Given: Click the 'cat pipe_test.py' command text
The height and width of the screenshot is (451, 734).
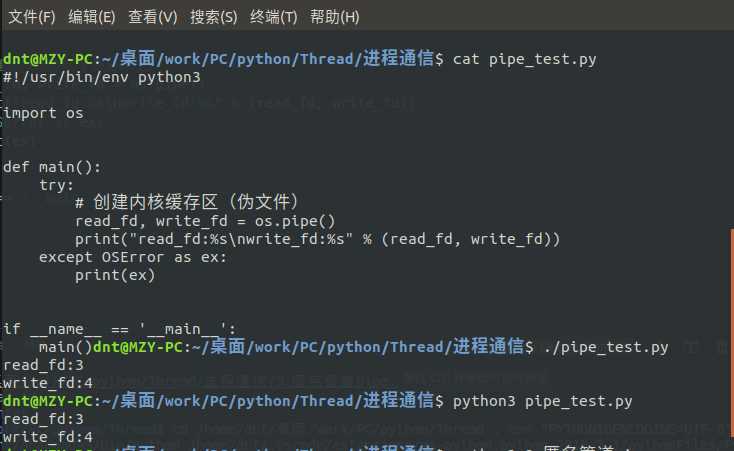Looking at the screenshot, I should [525, 59].
